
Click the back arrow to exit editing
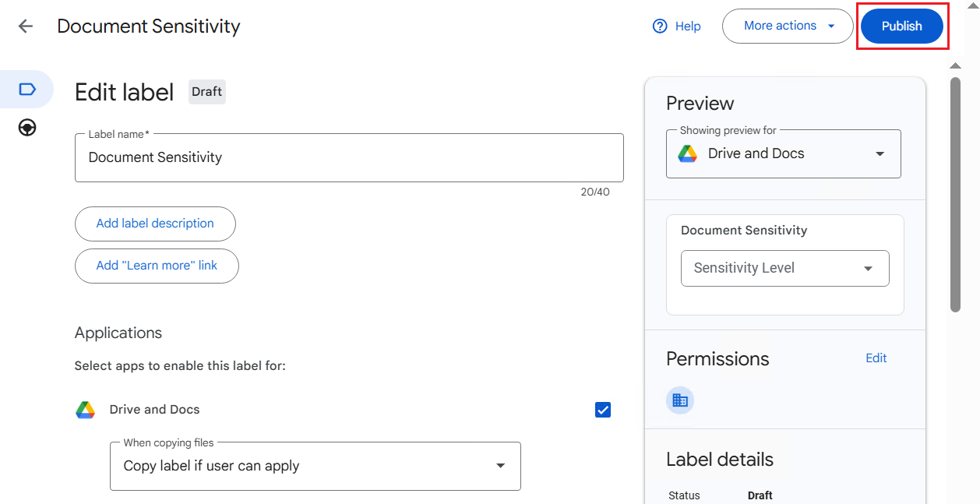(x=25, y=26)
